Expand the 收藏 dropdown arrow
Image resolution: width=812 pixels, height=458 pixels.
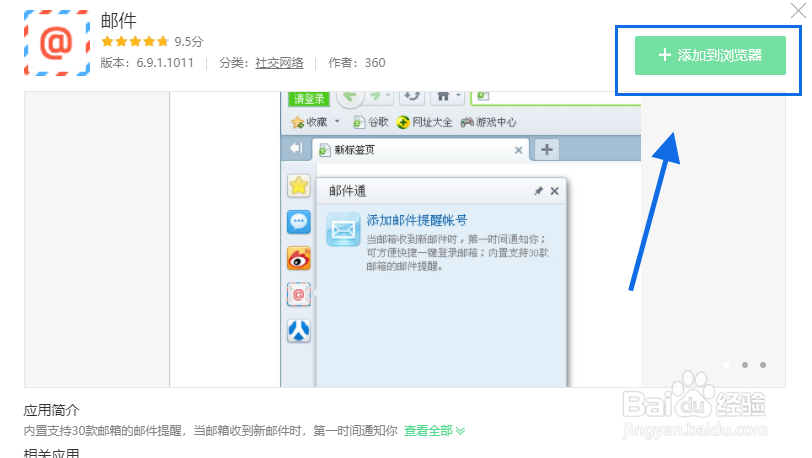(337, 121)
